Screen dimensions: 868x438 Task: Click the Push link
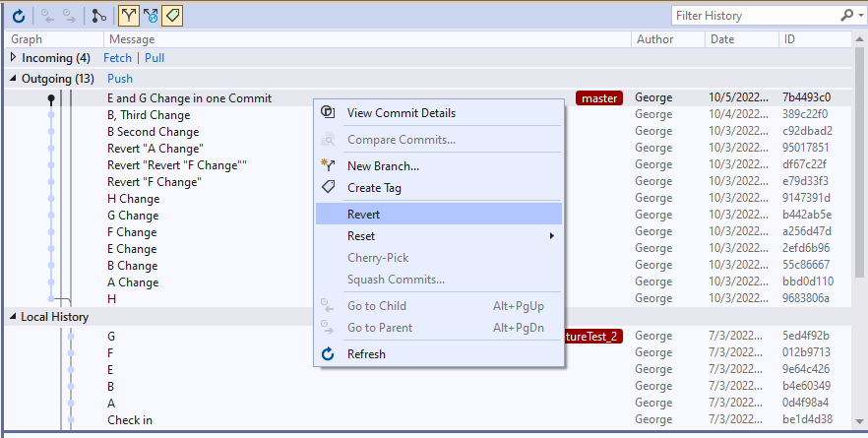tap(120, 79)
